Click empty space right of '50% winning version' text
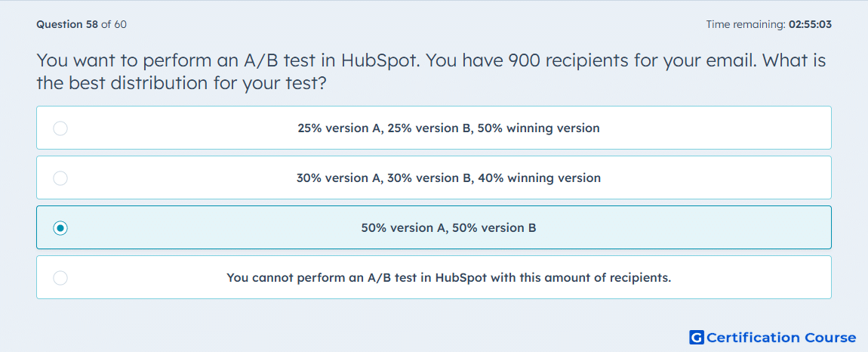Viewport: 868px width, 352px height. pos(714,128)
